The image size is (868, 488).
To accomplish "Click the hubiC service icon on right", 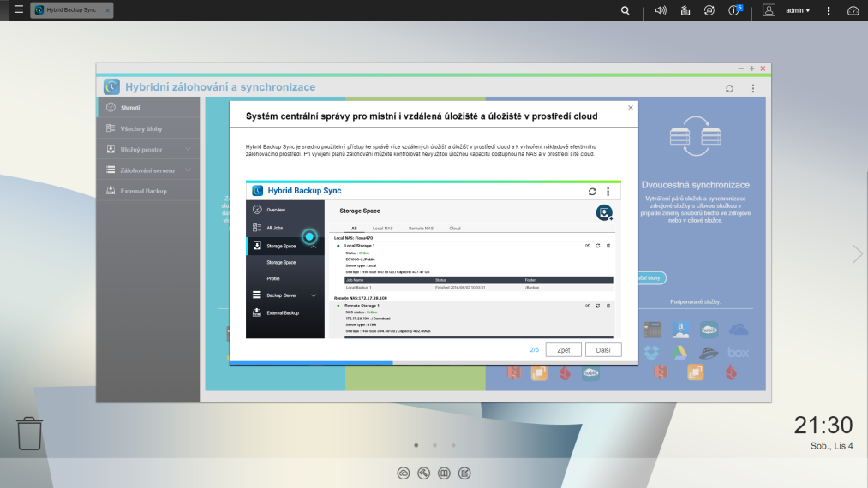I will click(x=709, y=330).
